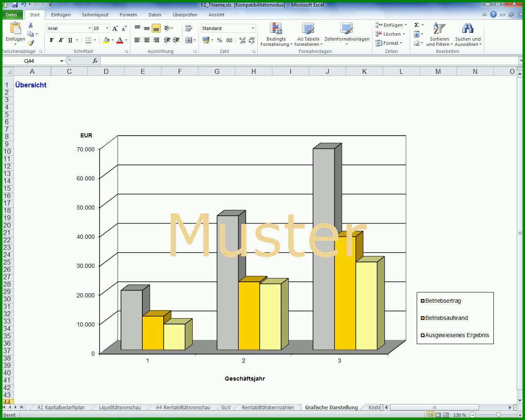The width and height of the screenshot is (525, 420).
Task: Click the fill down arrow icon
Action: pyautogui.click(x=417, y=34)
